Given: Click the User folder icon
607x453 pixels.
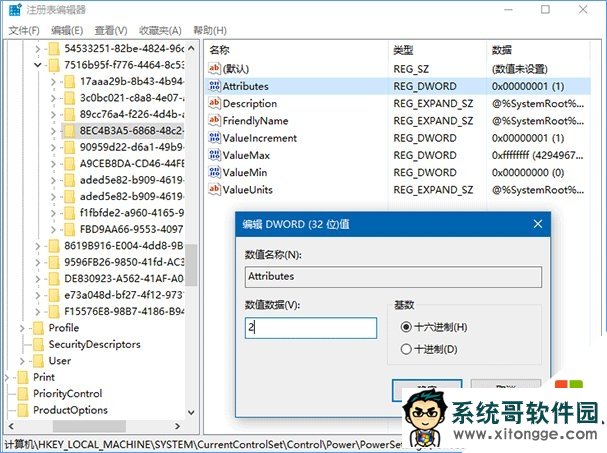Looking at the screenshot, I should (x=38, y=361).
